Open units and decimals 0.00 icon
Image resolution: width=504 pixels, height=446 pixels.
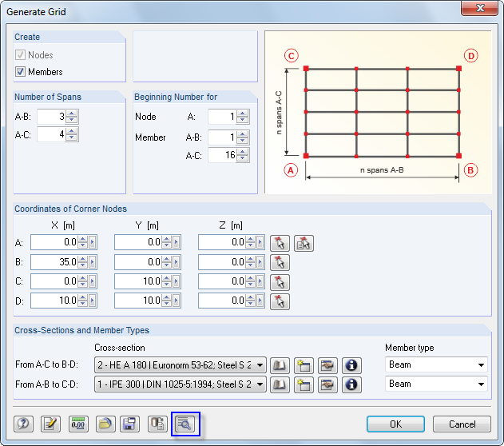pos(78,424)
